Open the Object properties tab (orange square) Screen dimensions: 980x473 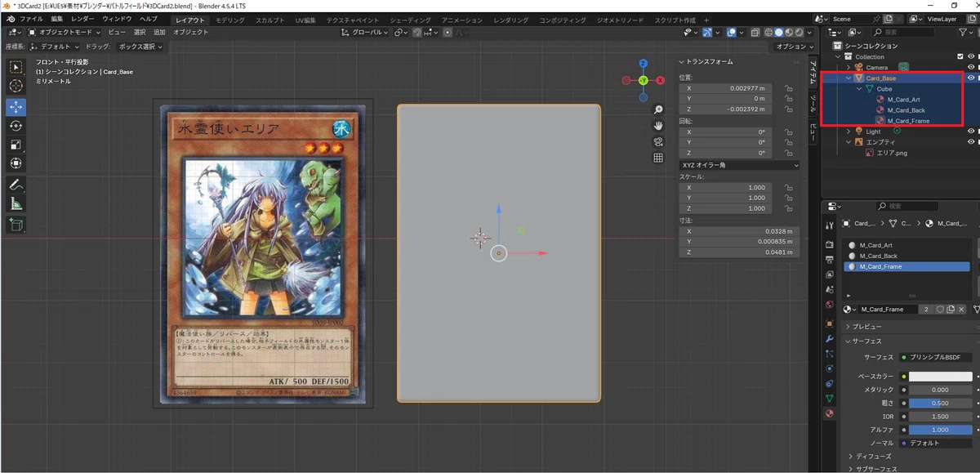pyautogui.click(x=830, y=324)
